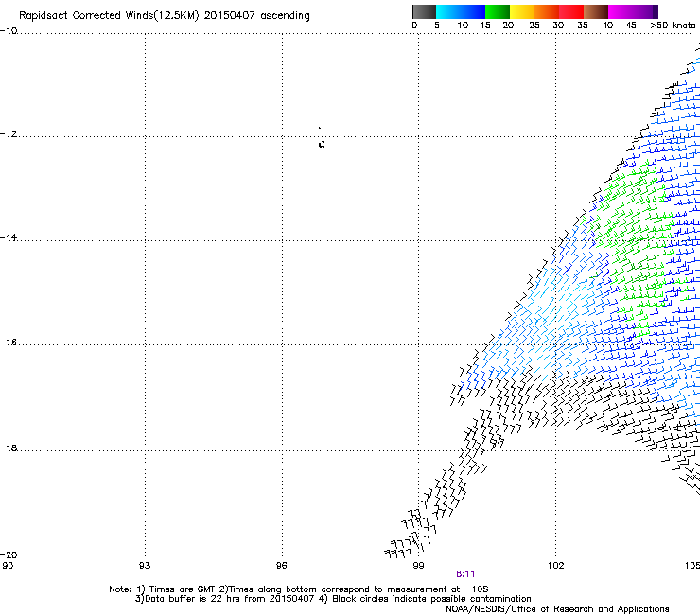The width and height of the screenshot is (700, 615).
Task: Click the '>50 knots' legend label
Action: tap(673, 26)
